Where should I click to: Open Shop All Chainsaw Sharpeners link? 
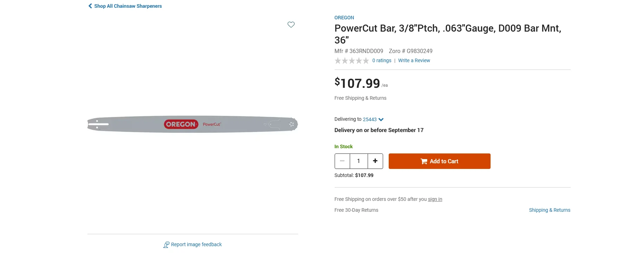click(128, 6)
